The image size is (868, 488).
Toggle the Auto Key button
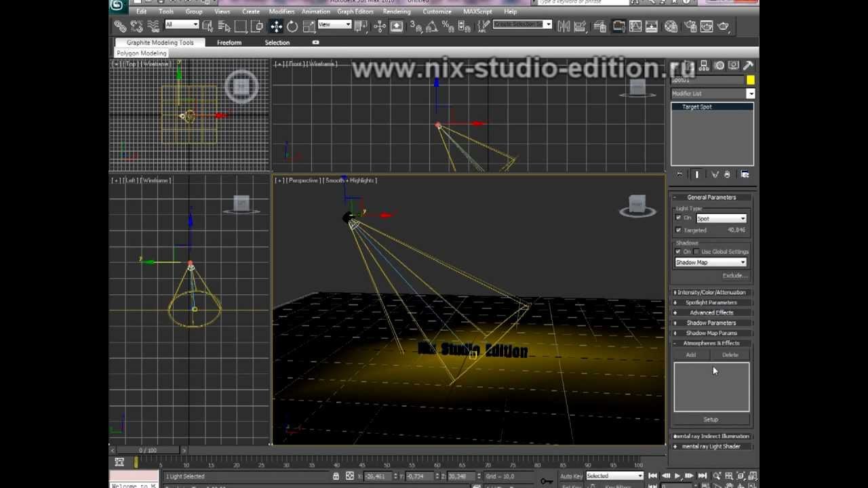(x=571, y=476)
